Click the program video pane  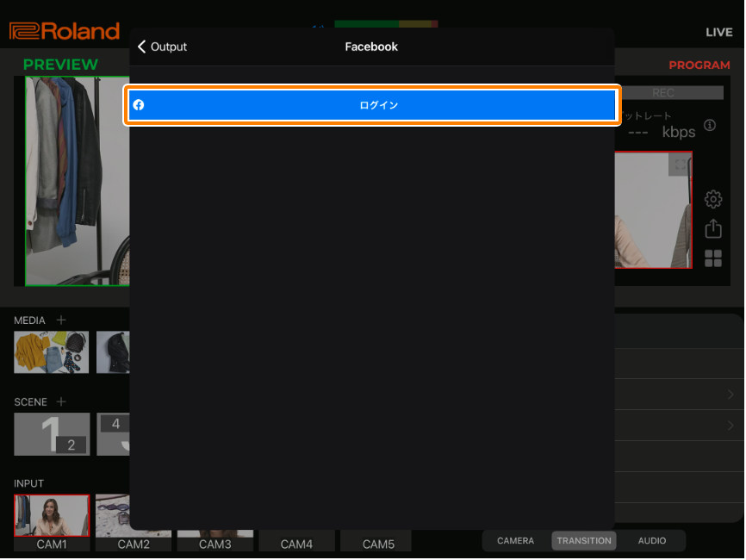coord(653,210)
